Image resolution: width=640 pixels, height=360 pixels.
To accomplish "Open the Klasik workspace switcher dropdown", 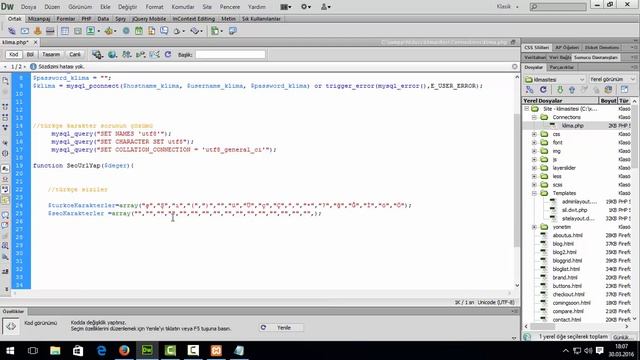I will click(x=507, y=7).
